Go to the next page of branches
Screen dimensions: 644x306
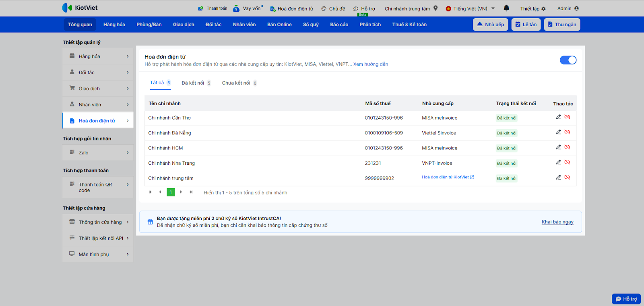pyautogui.click(x=181, y=192)
